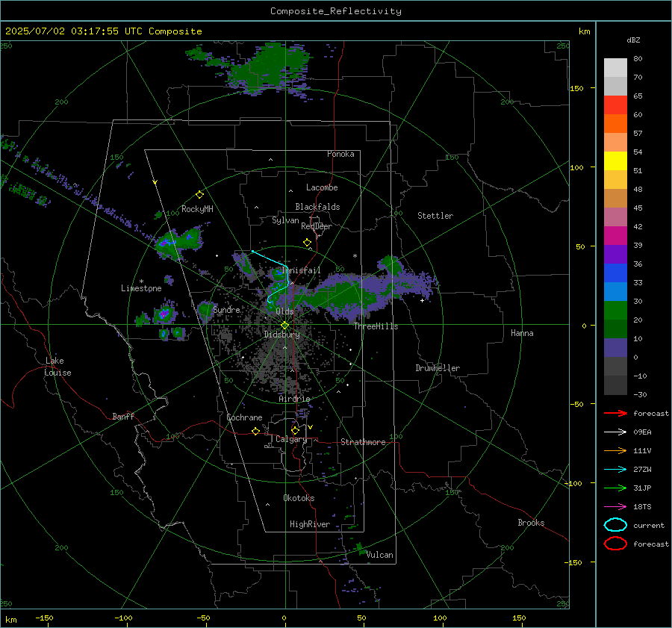The width and height of the screenshot is (672, 628).
Task: Select the orange 111V arrow legend icon
Action: (615, 450)
